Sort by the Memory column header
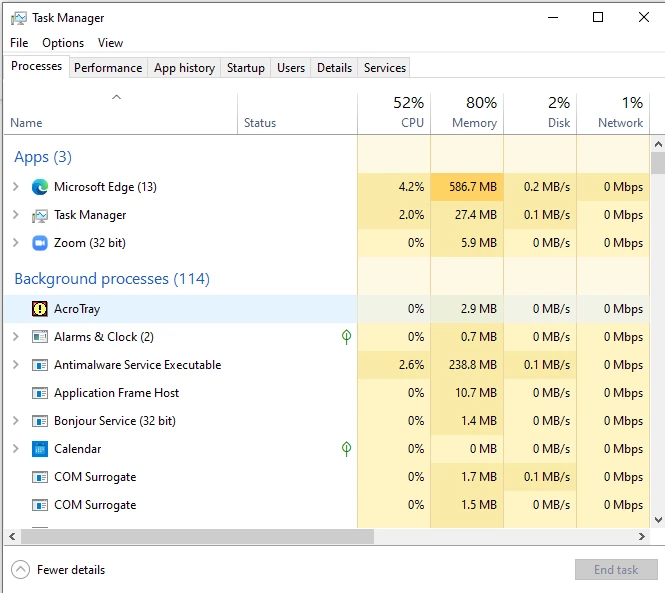Viewport: 665px width, 593px height. 467,114
